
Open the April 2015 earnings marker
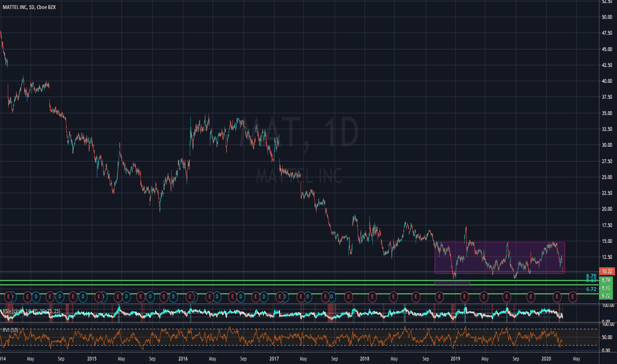pyautogui.click(x=118, y=296)
